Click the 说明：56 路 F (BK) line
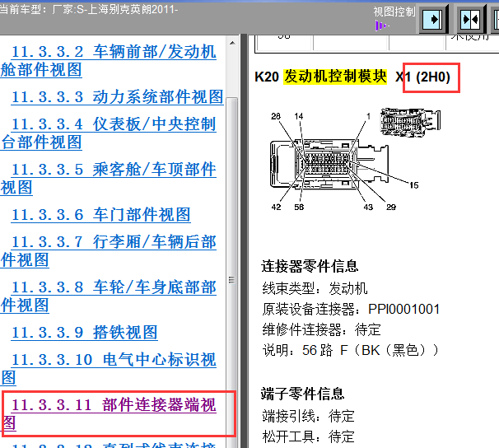Screen dimensions: 499x448 point(351,350)
